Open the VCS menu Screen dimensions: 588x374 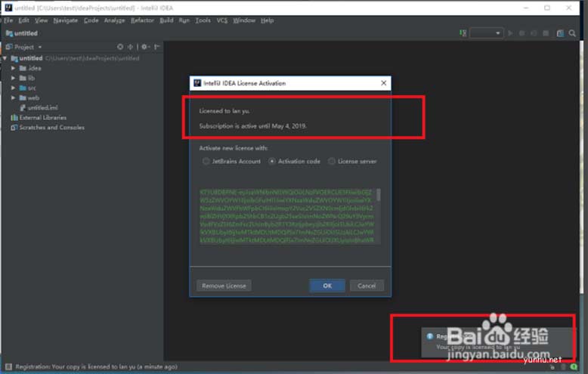pos(221,20)
